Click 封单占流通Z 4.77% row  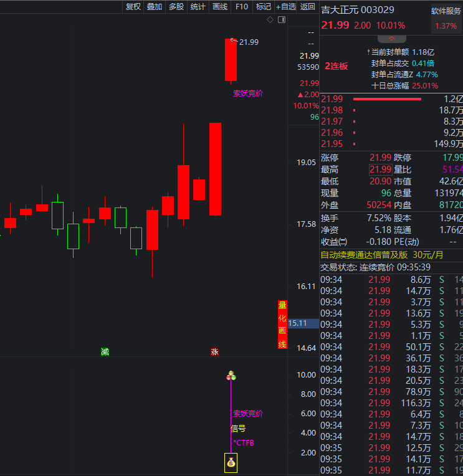tap(404, 75)
